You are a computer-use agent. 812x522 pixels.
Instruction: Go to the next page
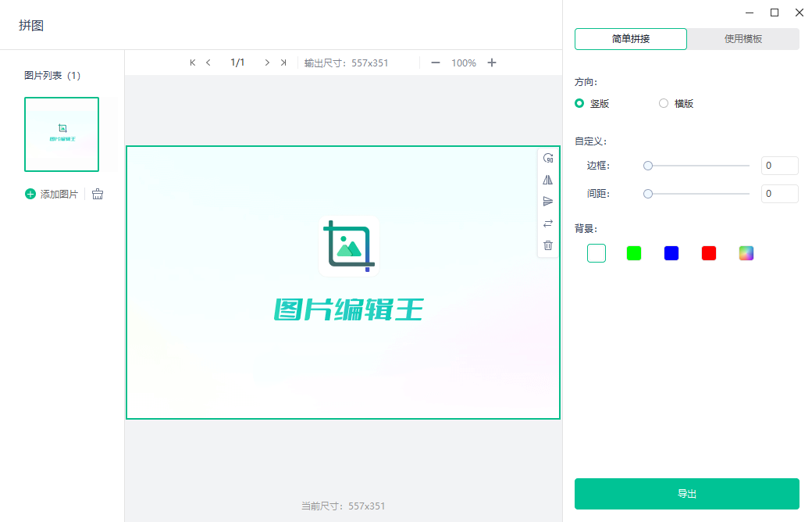(x=267, y=63)
